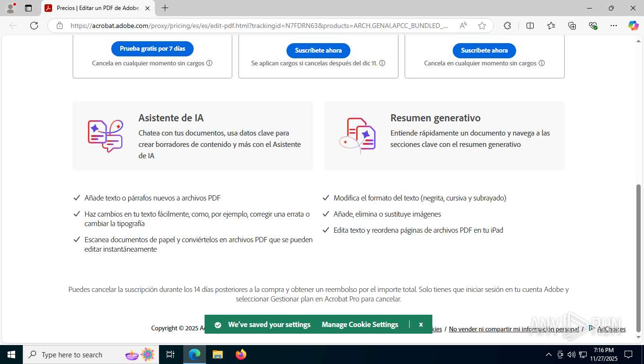Open Settings and more ellipsis menu

pos(614,26)
